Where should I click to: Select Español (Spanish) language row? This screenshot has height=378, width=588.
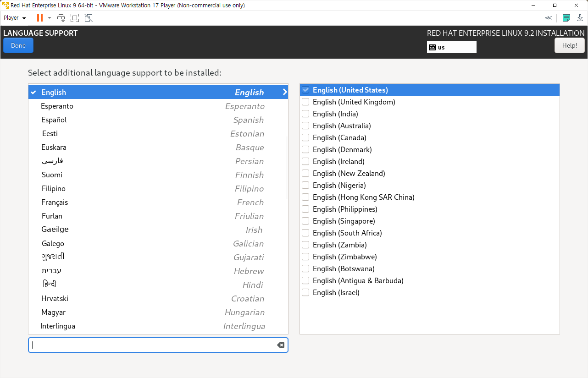(x=158, y=120)
